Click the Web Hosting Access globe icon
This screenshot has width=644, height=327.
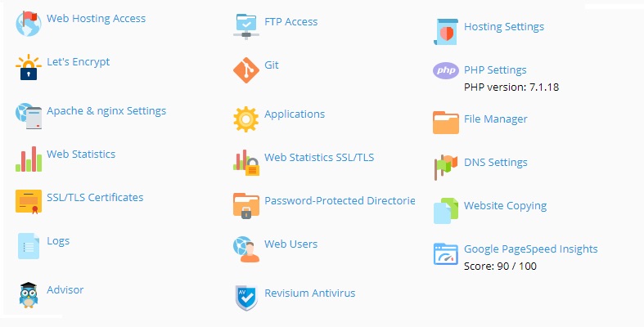click(x=29, y=24)
